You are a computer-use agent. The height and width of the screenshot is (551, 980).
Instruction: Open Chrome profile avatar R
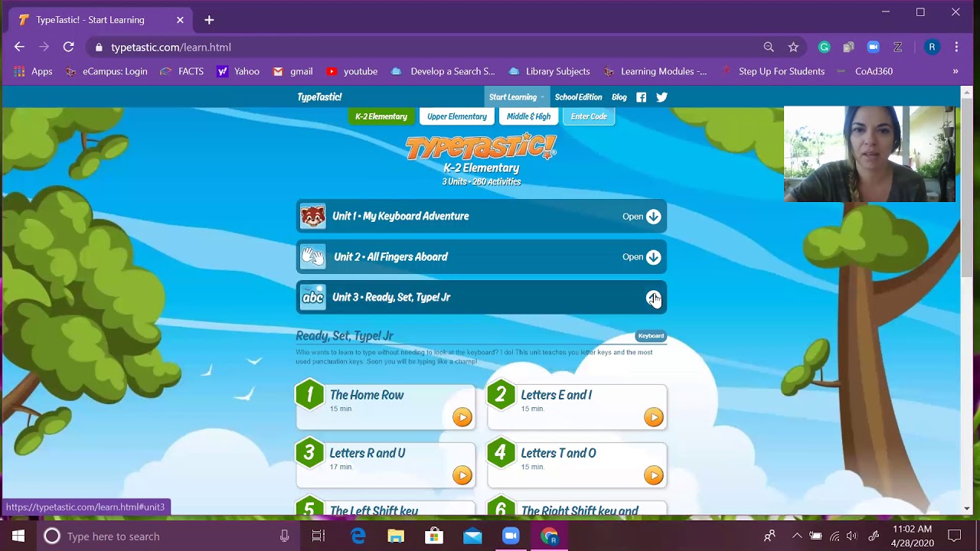pos(932,47)
